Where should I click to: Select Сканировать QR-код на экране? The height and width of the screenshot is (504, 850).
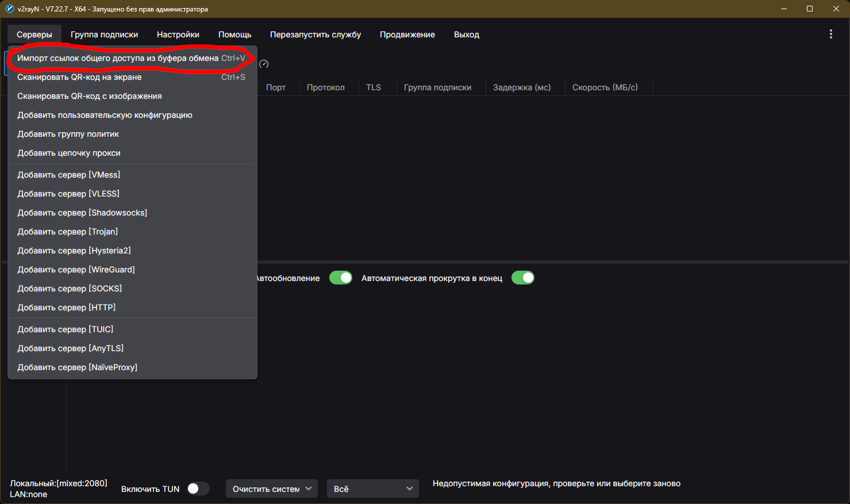click(x=132, y=77)
